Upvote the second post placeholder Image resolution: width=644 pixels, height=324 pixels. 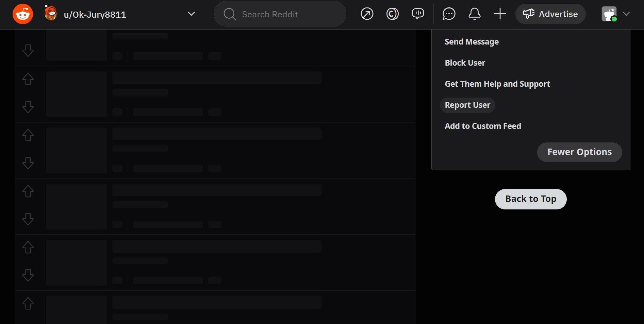[x=28, y=79]
